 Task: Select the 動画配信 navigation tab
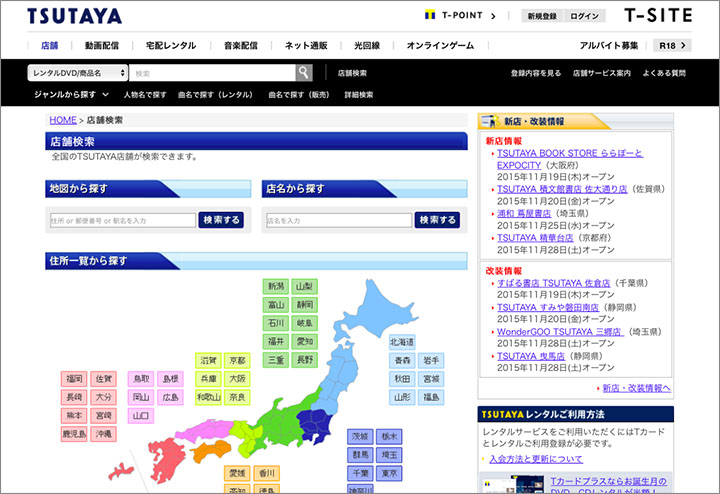[102, 45]
